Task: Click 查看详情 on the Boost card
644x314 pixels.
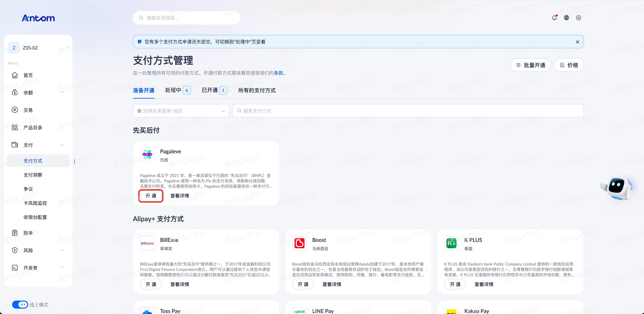Action: coord(332,284)
